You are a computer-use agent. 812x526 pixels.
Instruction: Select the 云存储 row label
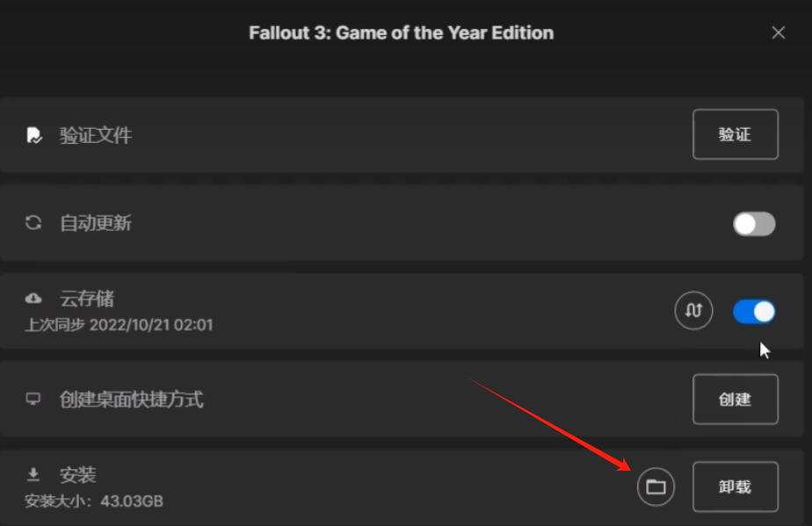(87, 299)
